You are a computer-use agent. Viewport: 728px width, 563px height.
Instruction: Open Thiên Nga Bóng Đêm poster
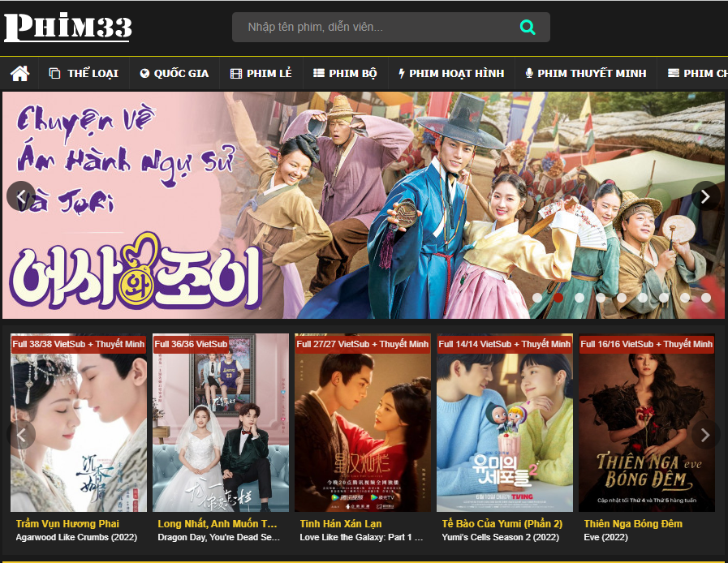coord(647,423)
